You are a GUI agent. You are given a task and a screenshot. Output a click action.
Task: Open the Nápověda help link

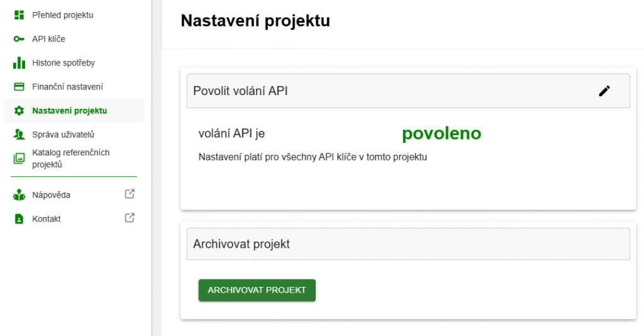pos(74,194)
